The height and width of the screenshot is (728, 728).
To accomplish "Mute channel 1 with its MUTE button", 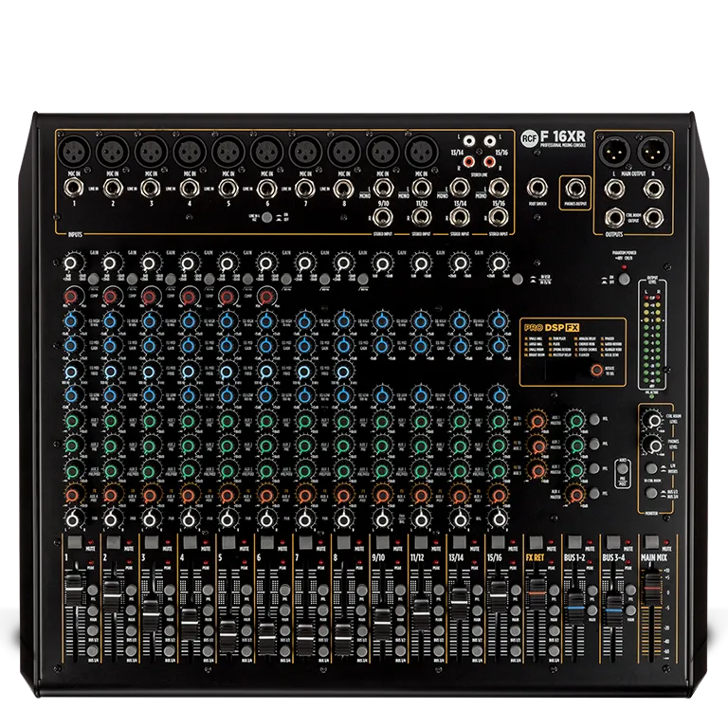I will tap(75, 542).
